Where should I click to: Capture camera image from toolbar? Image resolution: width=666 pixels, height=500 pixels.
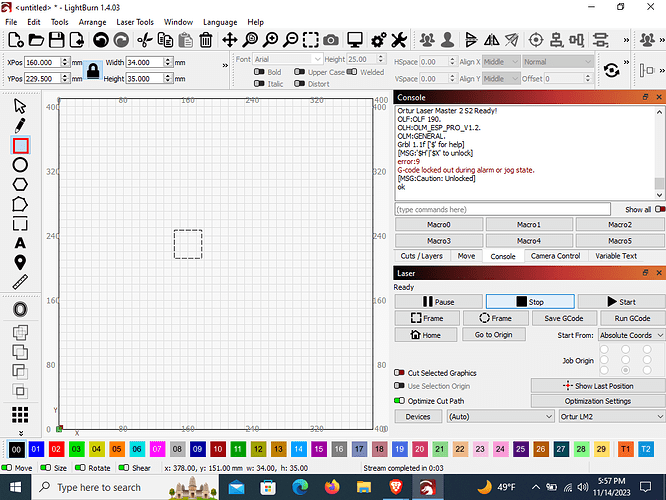331,40
